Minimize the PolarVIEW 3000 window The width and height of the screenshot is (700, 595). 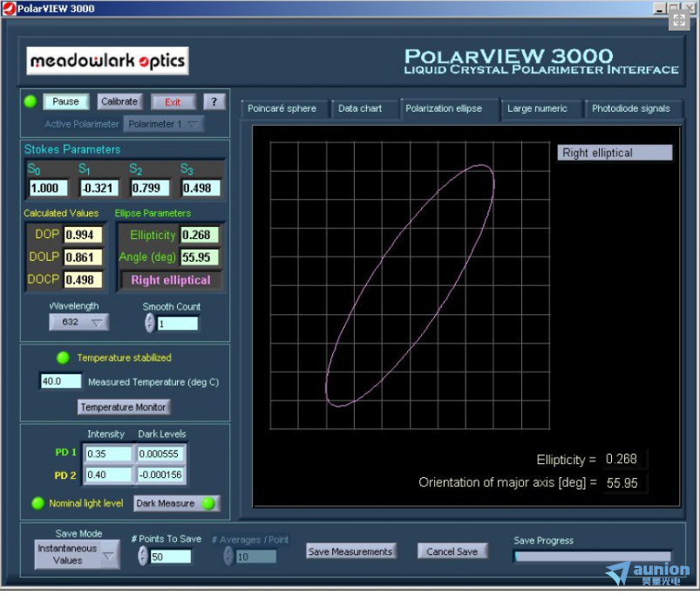pos(659,9)
